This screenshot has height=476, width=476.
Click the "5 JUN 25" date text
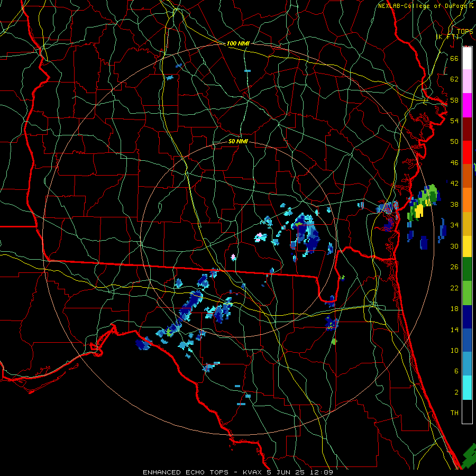[x=287, y=472]
